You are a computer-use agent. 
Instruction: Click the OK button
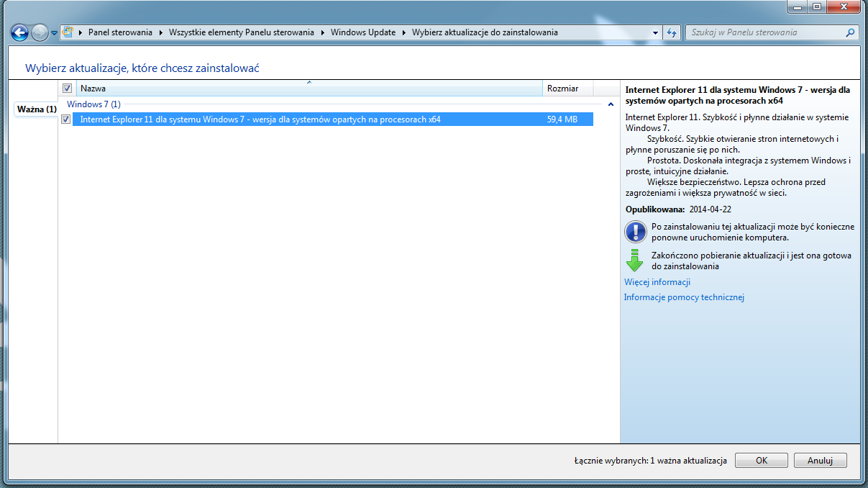point(762,461)
